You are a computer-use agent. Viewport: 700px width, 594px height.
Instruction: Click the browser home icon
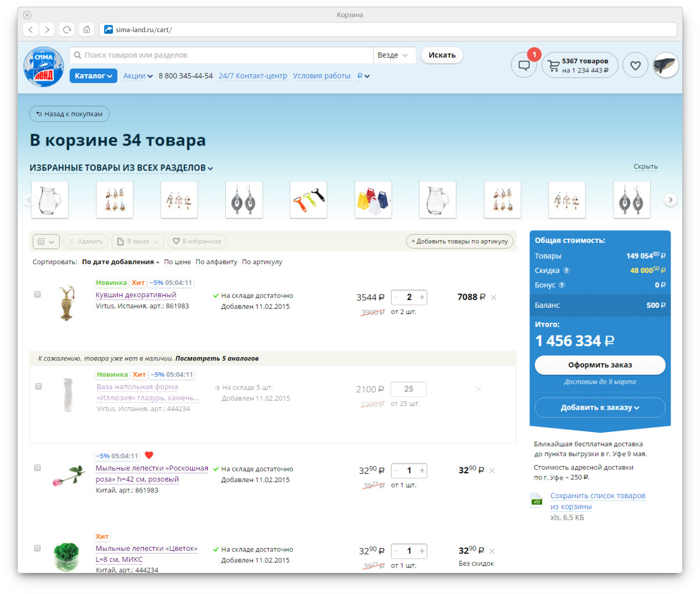click(86, 29)
